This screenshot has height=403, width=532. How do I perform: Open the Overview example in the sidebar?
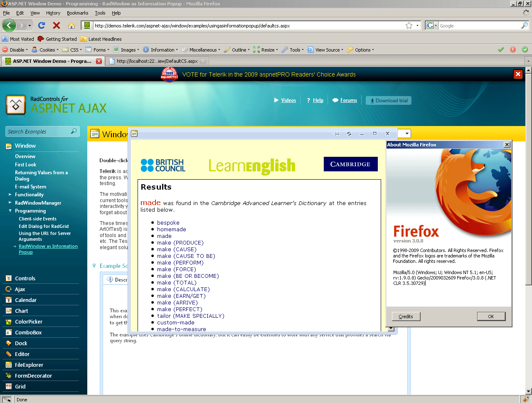coord(25,156)
